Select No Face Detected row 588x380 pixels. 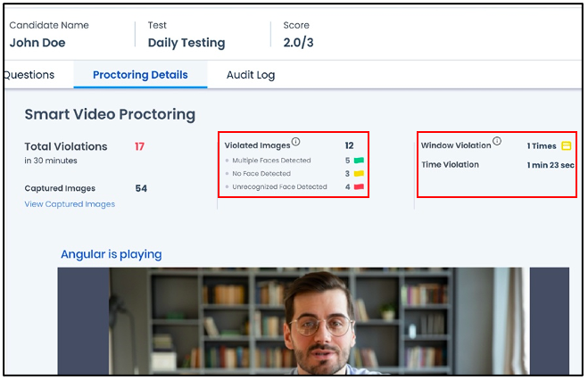294,174
